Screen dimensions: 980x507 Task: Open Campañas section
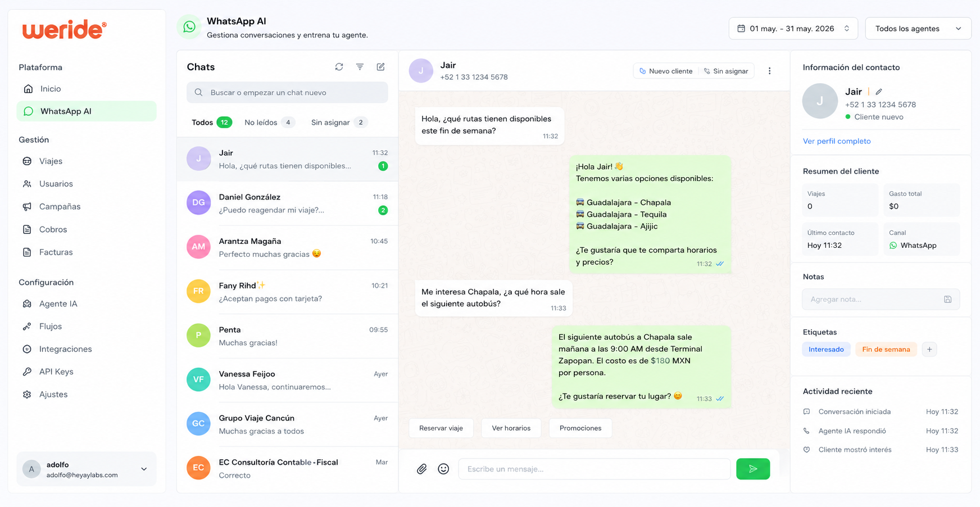click(x=87, y=207)
